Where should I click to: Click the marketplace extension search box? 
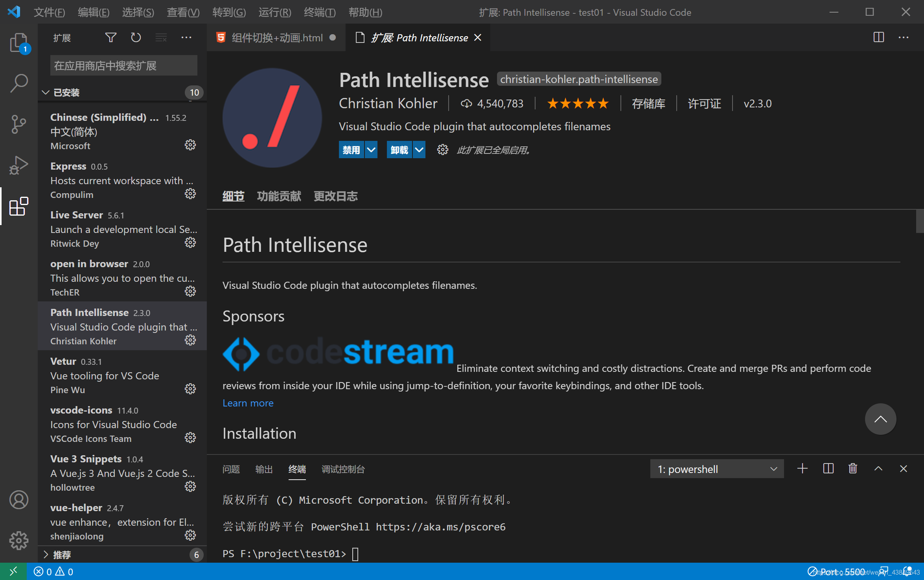pyautogui.click(x=123, y=65)
